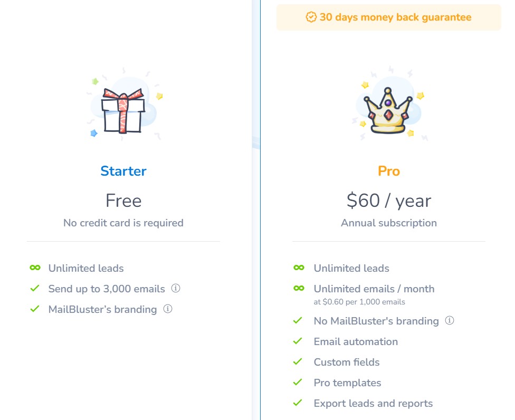
Task: Click the Pro plan title
Action: (389, 171)
